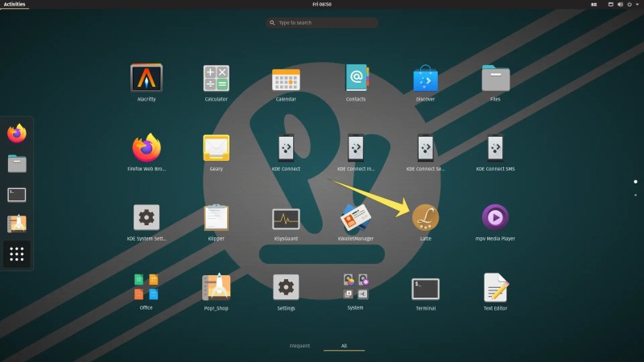Toggle the Show Applications grid in dock
644x362 pixels.
coord(17,255)
